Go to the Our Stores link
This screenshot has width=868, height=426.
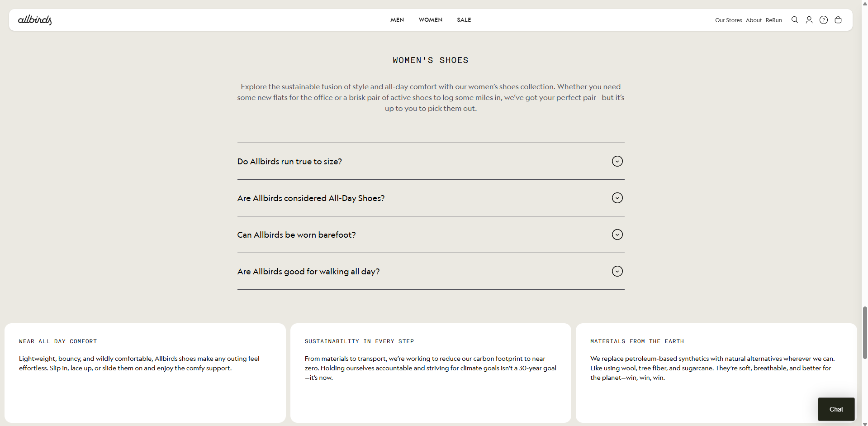728,20
